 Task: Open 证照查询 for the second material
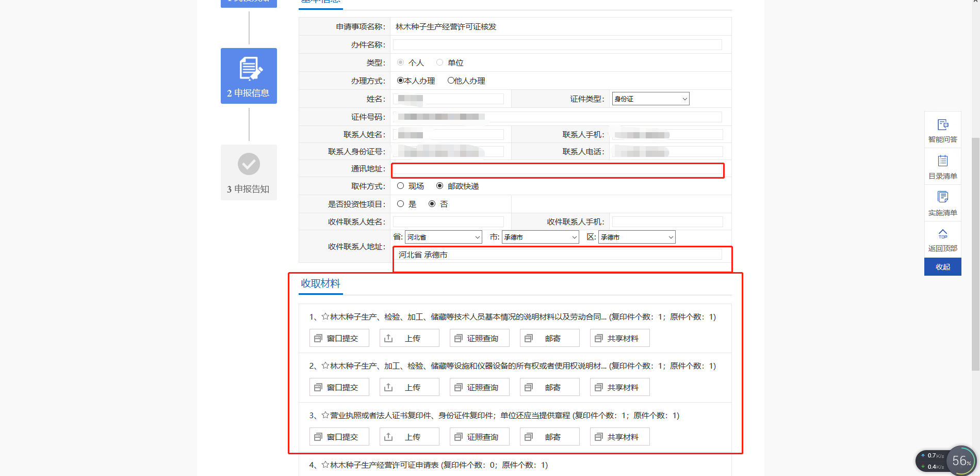(479, 387)
